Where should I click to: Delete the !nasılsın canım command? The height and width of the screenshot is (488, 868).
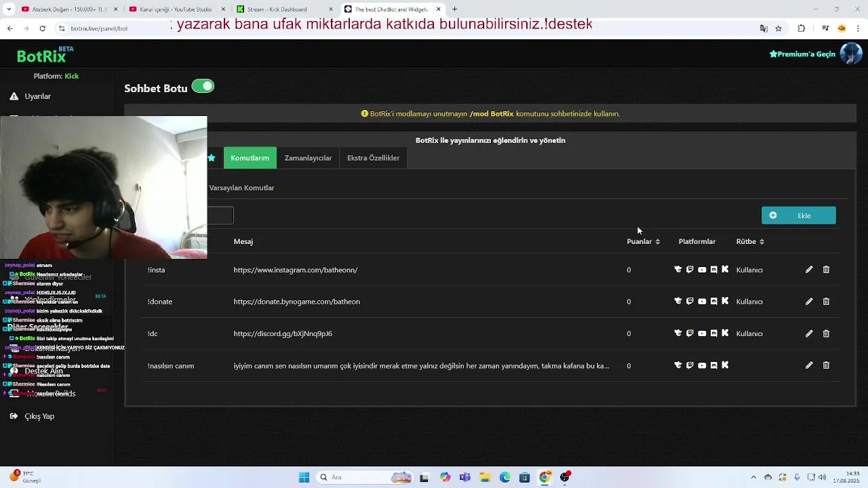(826, 365)
